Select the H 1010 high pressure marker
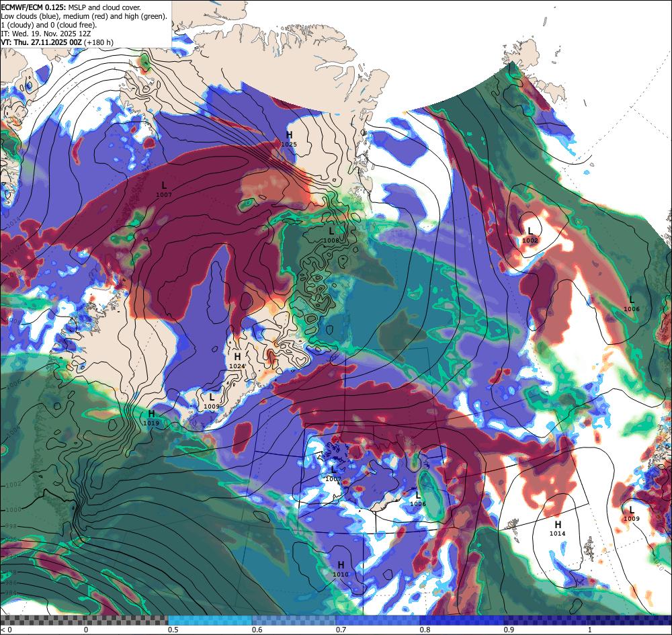Viewport: 672px width, 635px height. click(341, 569)
